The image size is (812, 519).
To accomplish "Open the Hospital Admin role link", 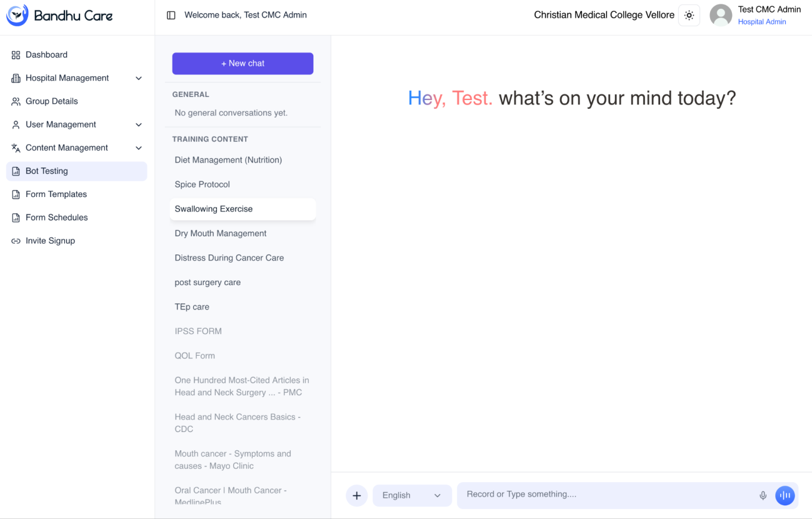I will click(x=762, y=22).
